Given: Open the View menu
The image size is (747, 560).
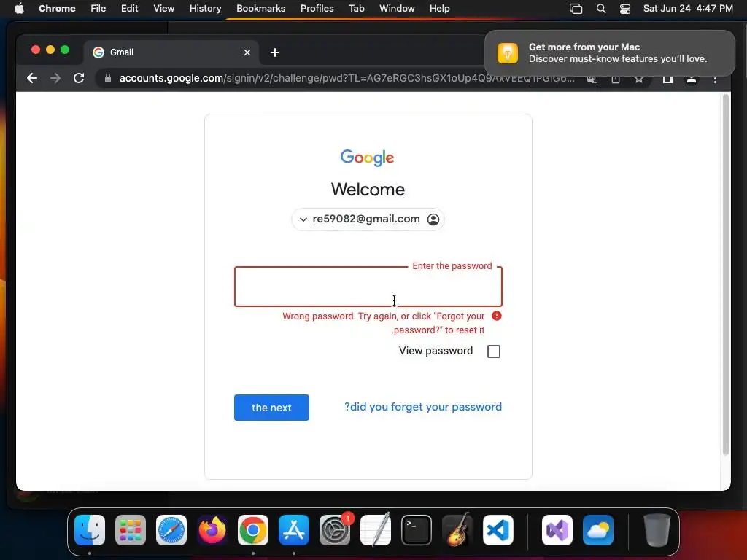Looking at the screenshot, I should click(x=164, y=9).
